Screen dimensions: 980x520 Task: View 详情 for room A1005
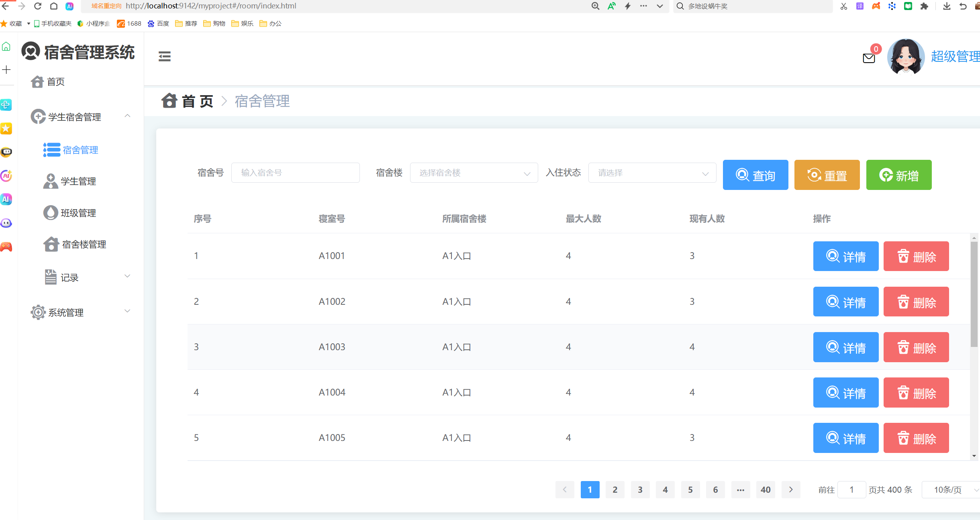click(846, 438)
